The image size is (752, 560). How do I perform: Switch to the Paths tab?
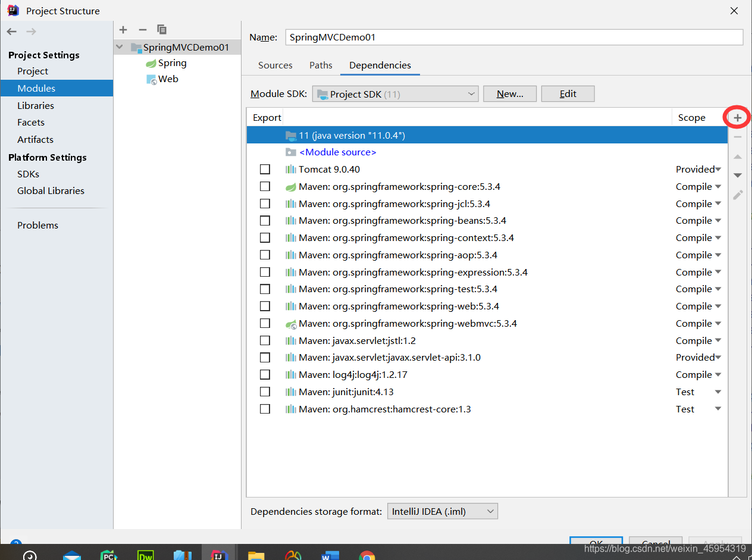pos(321,65)
